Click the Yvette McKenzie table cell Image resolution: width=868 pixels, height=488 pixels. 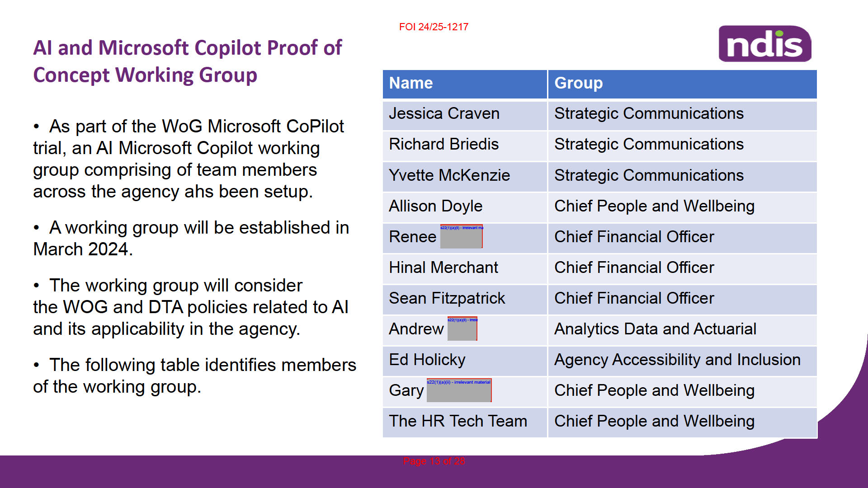click(465, 177)
